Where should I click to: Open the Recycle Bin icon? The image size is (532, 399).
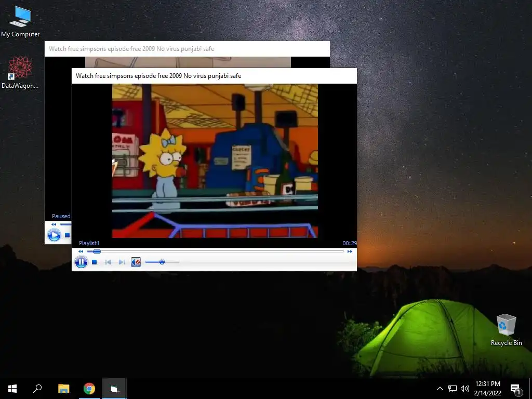506,330
